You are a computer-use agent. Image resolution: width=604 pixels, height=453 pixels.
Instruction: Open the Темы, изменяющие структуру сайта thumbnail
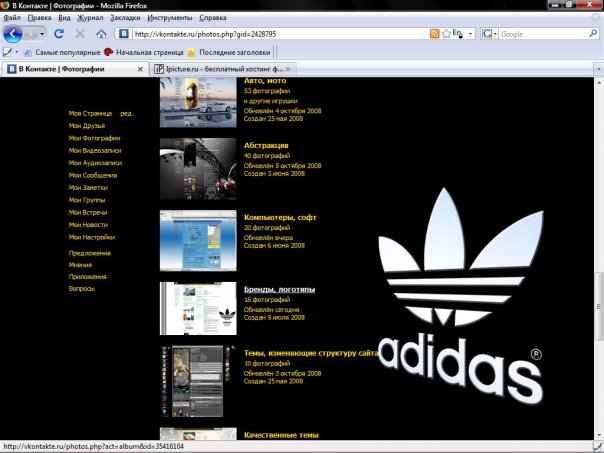(198, 381)
